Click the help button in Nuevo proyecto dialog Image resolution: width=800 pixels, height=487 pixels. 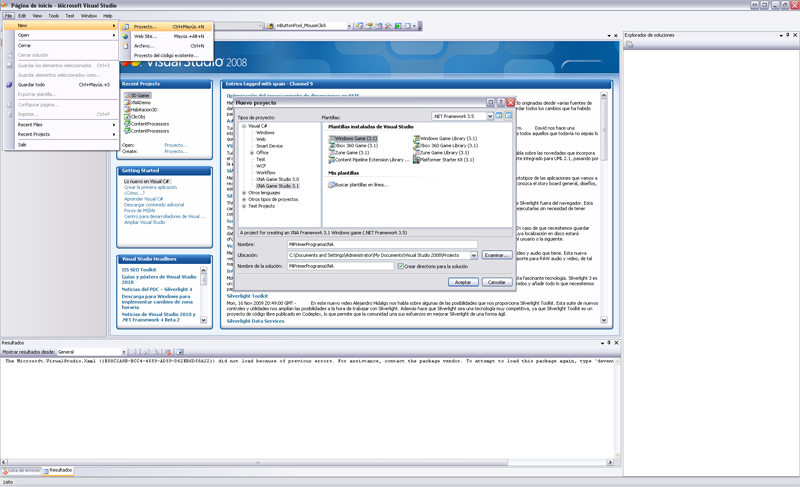click(x=501, y=102)
